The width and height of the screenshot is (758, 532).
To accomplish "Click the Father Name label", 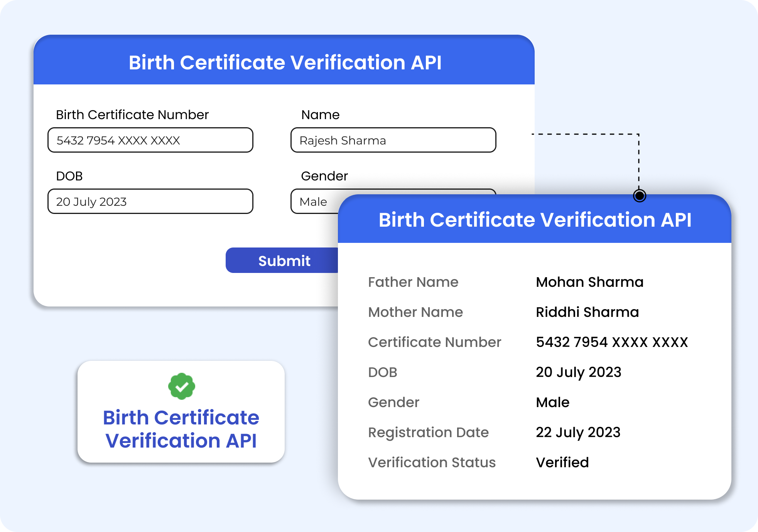I will pyautogui.click(x=413, y=282).
